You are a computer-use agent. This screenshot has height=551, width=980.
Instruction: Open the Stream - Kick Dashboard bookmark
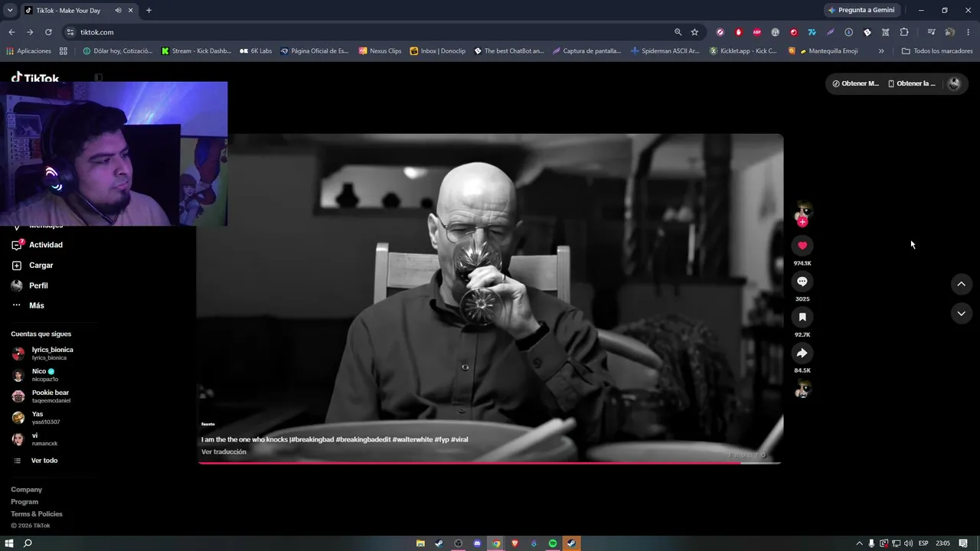point(196,51)
